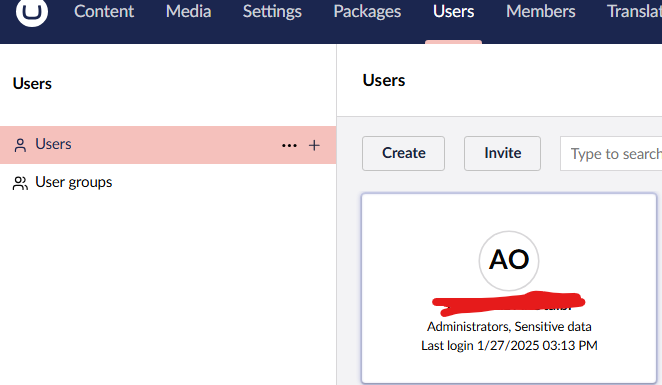The image size is (662, 385).
Task: Select the Users section tab
Action: click(453, 11)
